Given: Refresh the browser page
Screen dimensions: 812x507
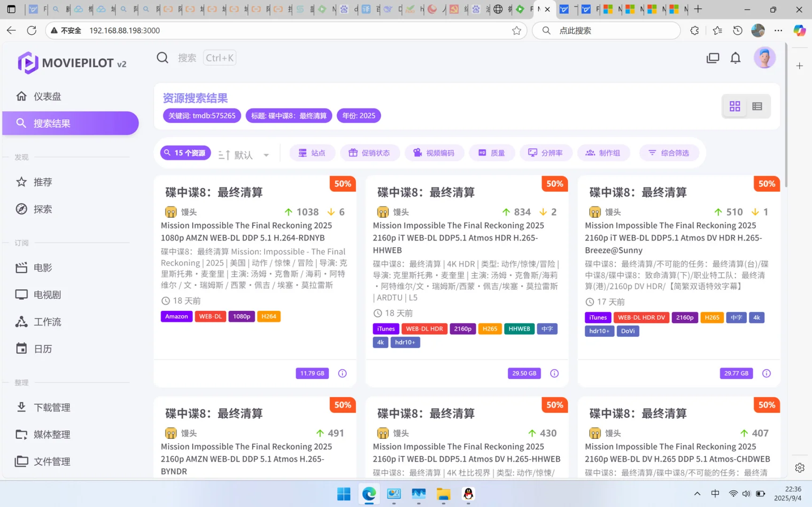Looking at the screenshot, I should pos(31,31).
